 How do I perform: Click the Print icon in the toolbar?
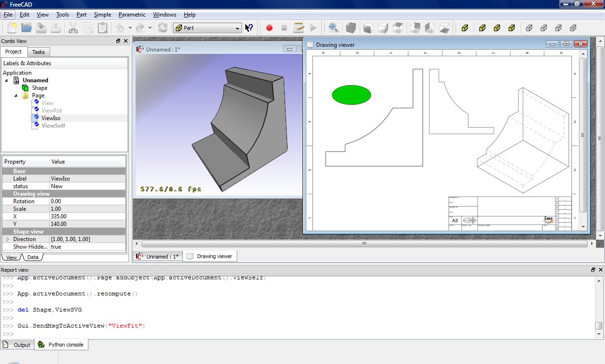[56, 27]
